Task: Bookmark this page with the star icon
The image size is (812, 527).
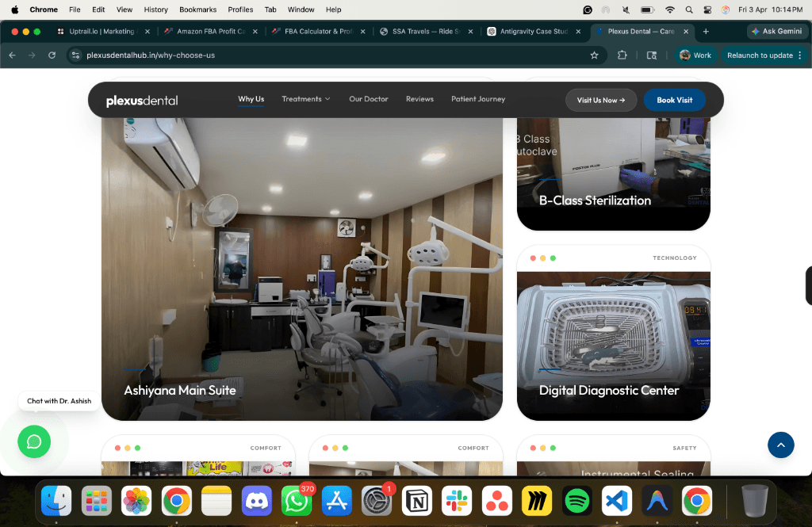Action: (x=594, y=55)
